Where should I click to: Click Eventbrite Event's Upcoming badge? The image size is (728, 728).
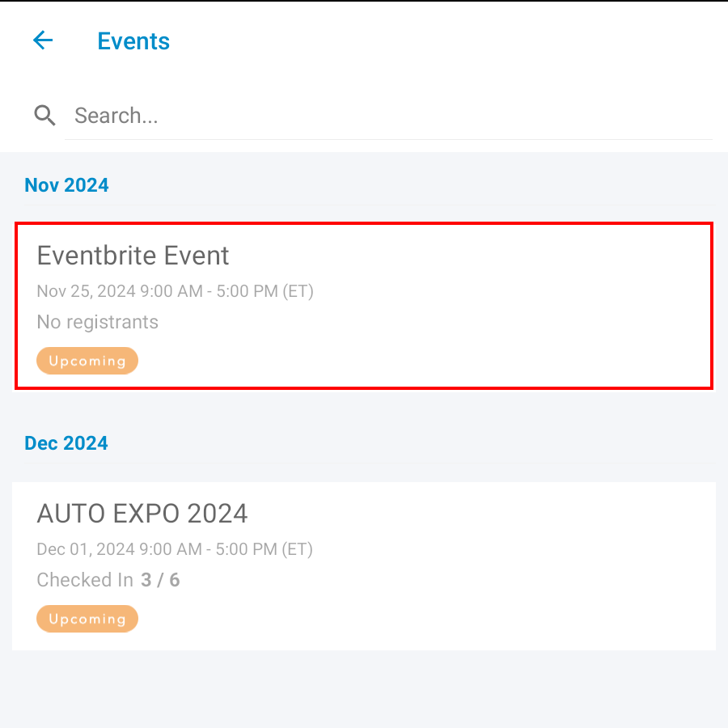(x=87, y=361)
